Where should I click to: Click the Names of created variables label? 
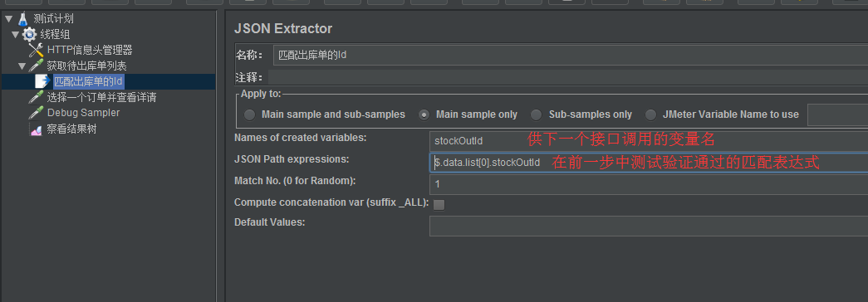coord(301,137)
